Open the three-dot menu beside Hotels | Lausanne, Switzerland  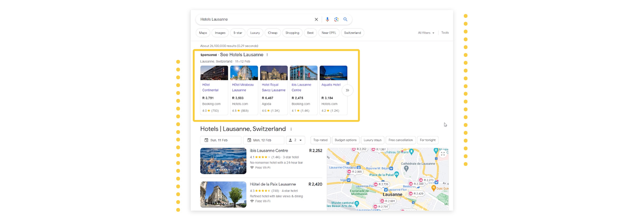click(x=291, y=129)
